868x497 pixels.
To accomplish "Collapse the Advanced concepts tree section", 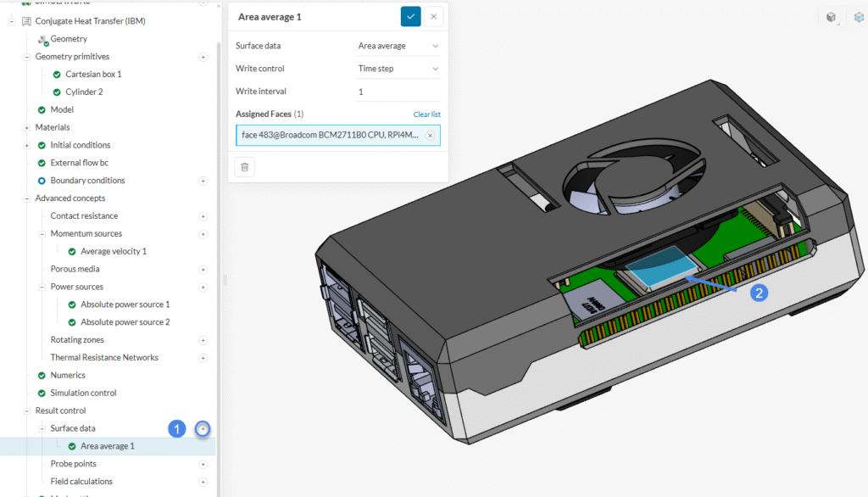I will coord(27,198).
